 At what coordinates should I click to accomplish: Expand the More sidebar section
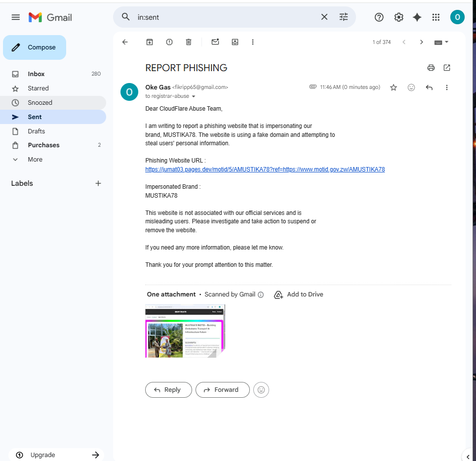(53, 160)
